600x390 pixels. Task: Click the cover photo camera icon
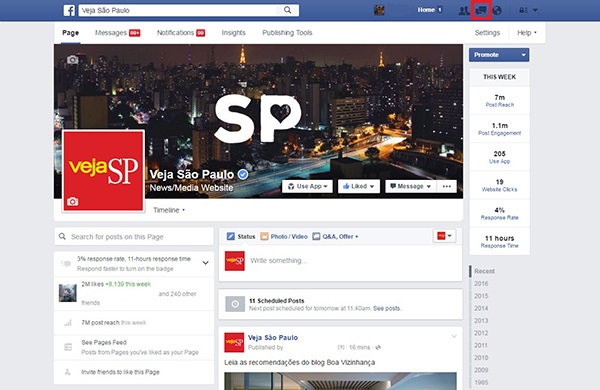point(73,60)
